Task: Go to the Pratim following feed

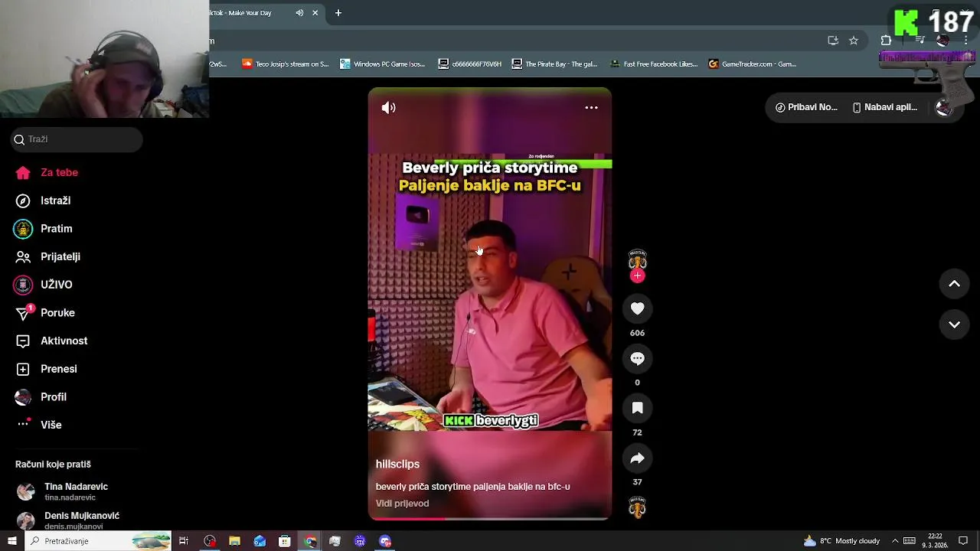Action: 44,229
